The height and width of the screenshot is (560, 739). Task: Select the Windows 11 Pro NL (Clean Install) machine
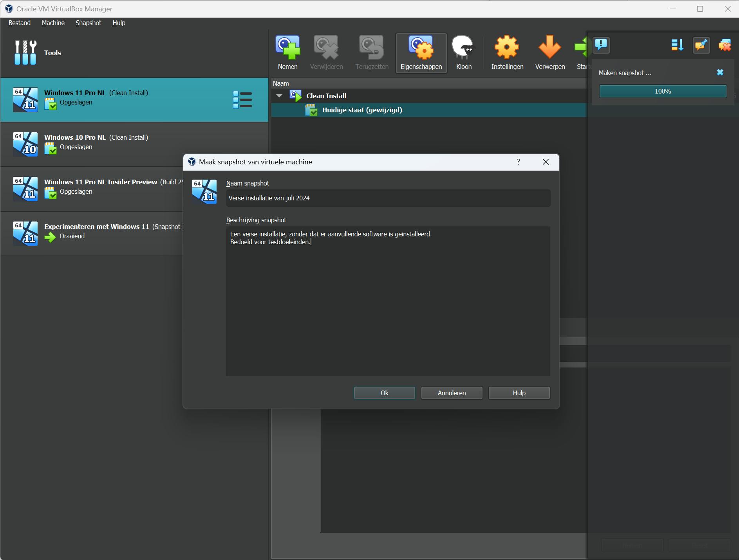click(134, 100)
